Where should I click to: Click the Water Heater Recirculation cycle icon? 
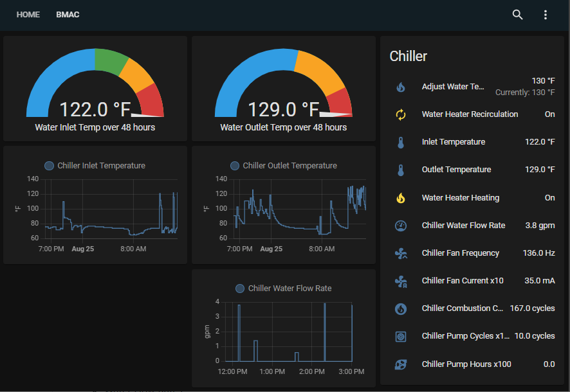pyautogui.click(x=401, y=114)
